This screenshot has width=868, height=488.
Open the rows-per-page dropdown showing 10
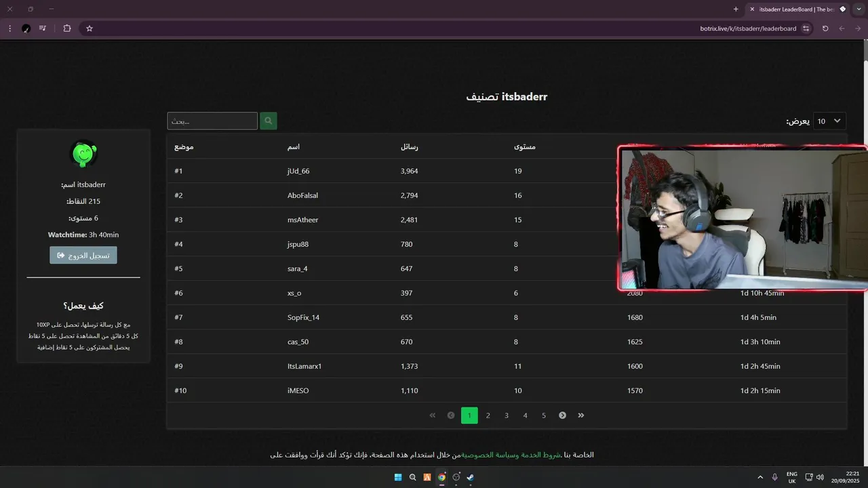click(829, 121)
